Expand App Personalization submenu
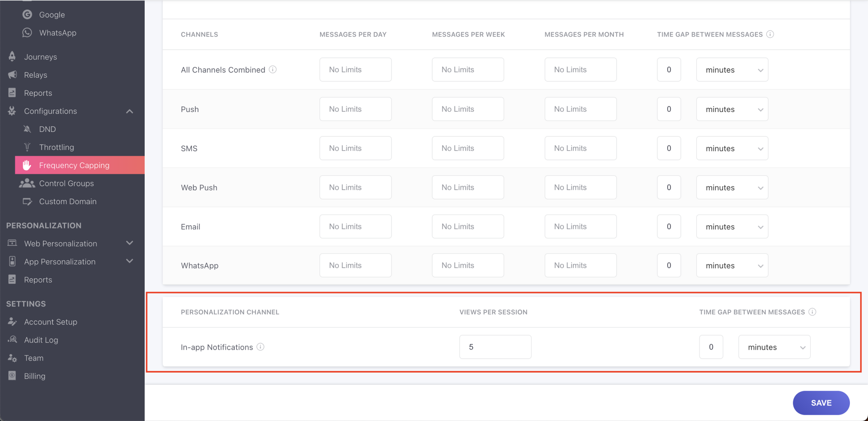 click(x=129, y=261)
